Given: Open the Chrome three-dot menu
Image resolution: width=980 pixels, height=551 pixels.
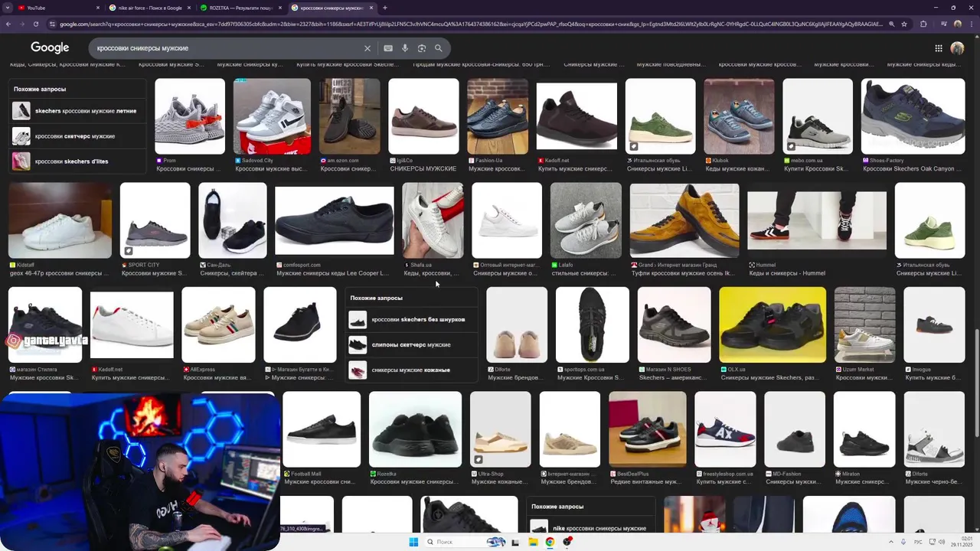Looking at the screenshot, I should point(971,24).
